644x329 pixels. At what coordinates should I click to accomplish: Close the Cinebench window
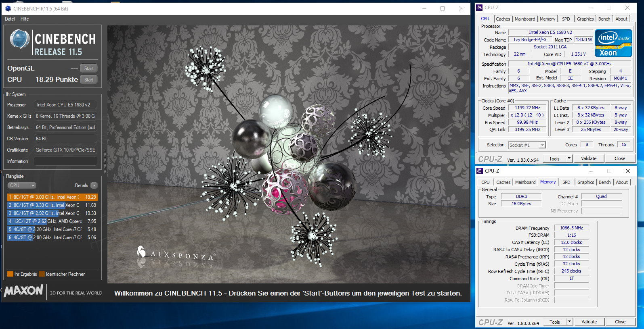point(461,8)
